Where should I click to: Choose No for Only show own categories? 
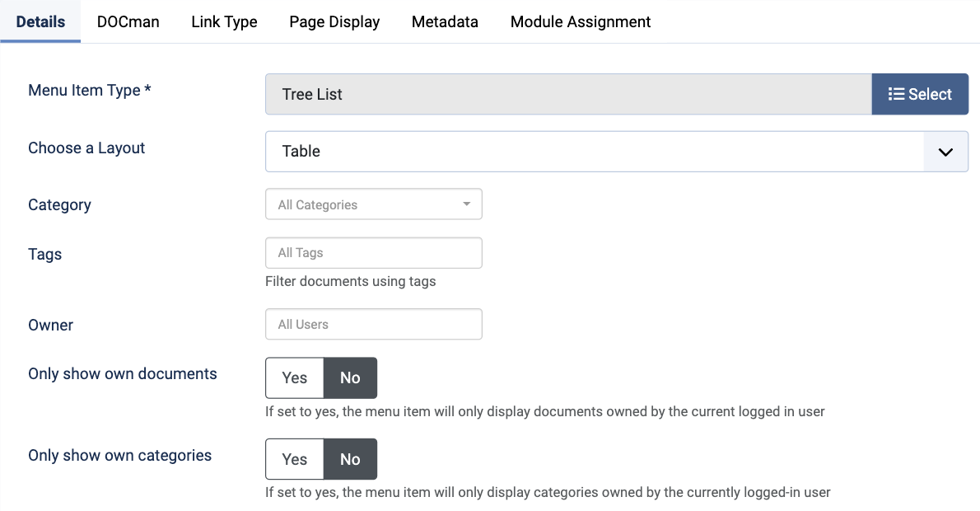pos(350,459)
